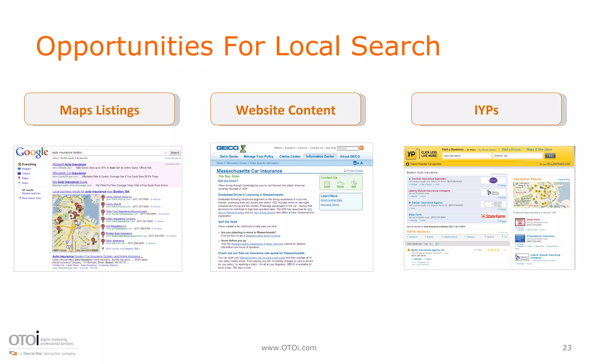Expand the More dropdown in Google sidebar
This screenshot has height=364, width=600.
point(19,183)
